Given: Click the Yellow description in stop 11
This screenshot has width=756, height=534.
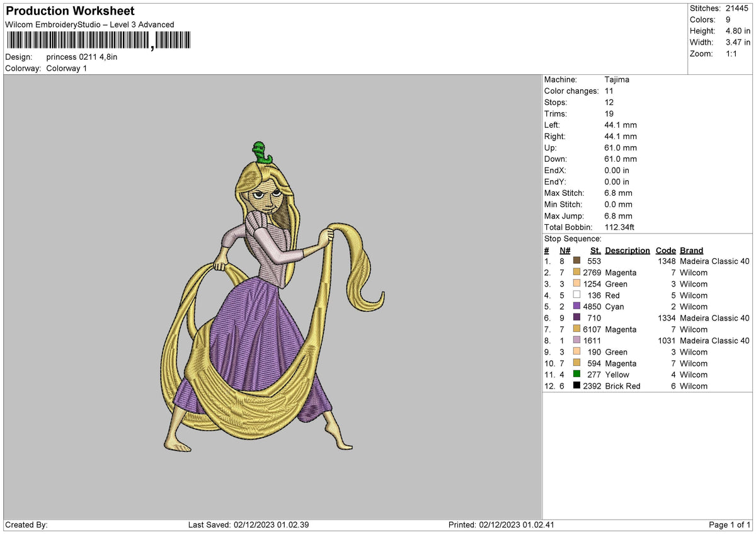Looking at the screenshot, I should (x=617, y=374).
